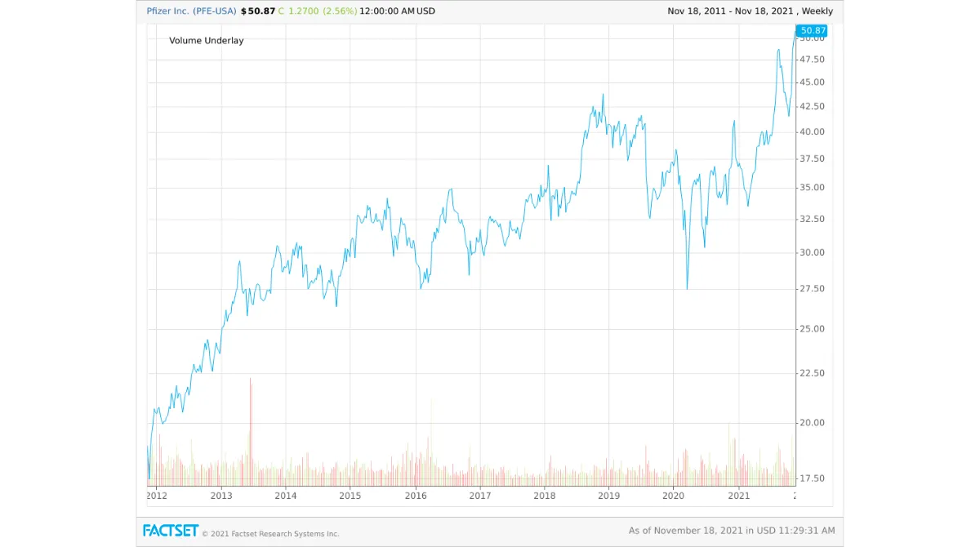Click the 35.00 price axis label
The width and height of the screenshot is (980, 547).
point(813,187)
